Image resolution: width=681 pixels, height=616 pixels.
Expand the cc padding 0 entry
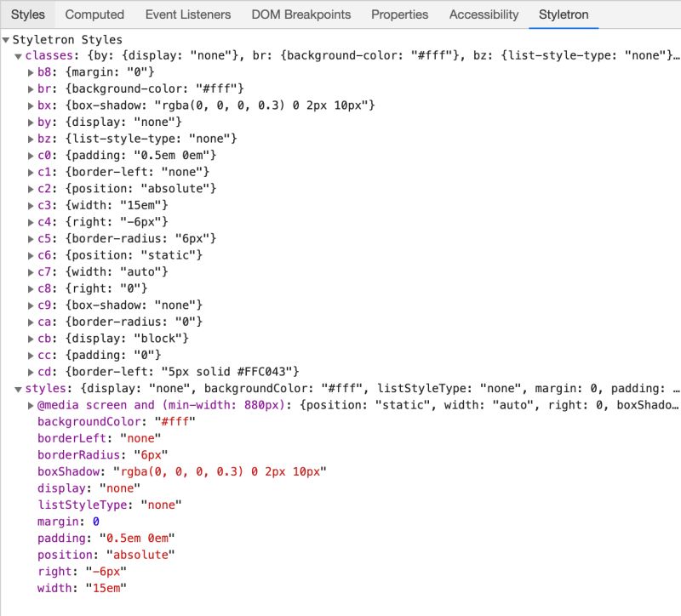coord(31,355)
